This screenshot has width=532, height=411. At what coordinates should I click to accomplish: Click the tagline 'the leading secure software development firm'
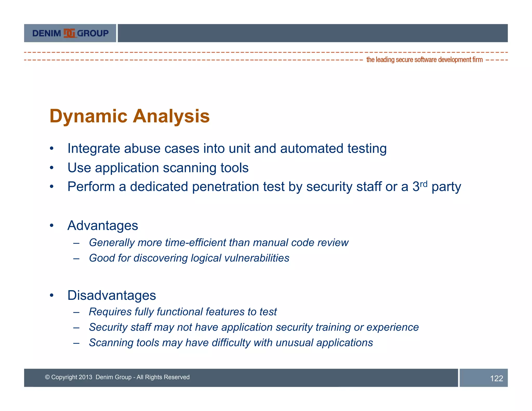(424, 60)
